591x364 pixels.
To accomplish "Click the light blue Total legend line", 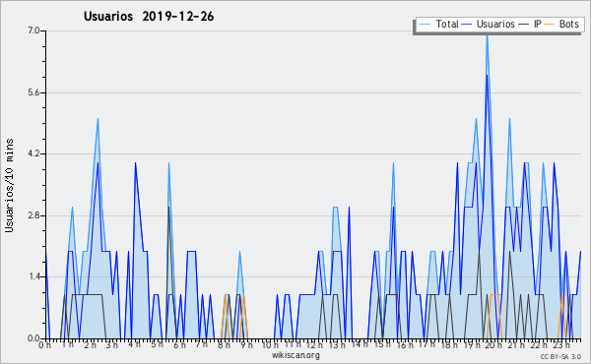I will pos(425,25).
